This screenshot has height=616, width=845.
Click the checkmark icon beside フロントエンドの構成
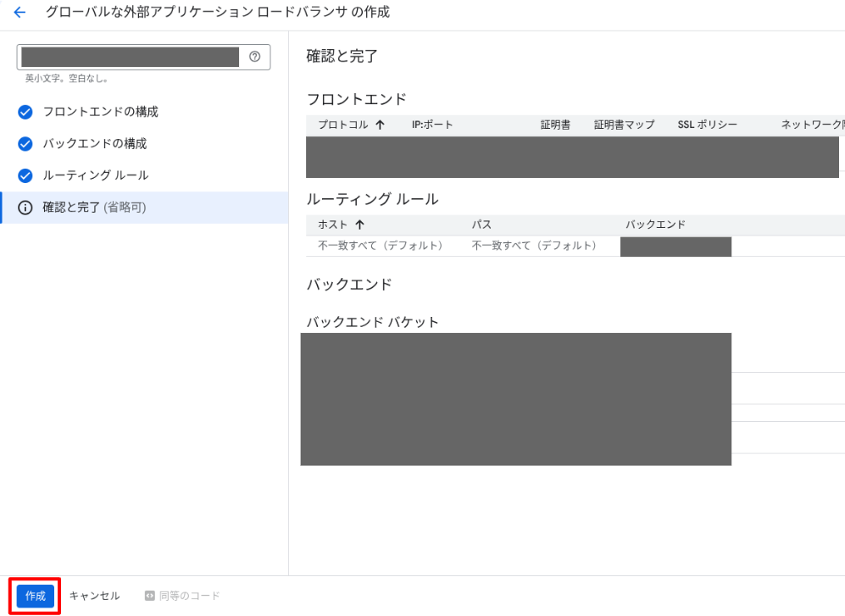[25, 112]
